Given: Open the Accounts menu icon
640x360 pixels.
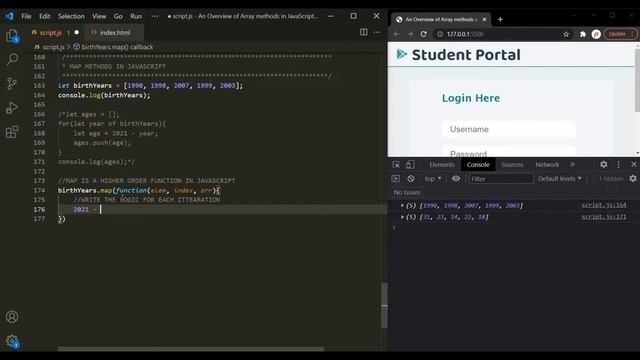Looking at the screenshot, I should [x=12, y=317].
